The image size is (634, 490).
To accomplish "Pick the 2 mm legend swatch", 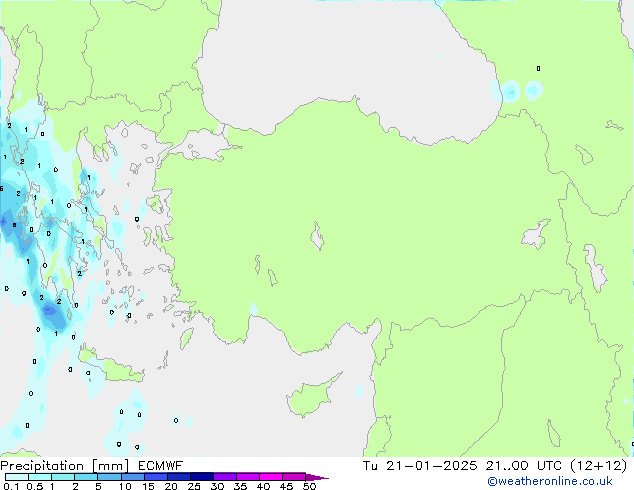I will (86, 477).
